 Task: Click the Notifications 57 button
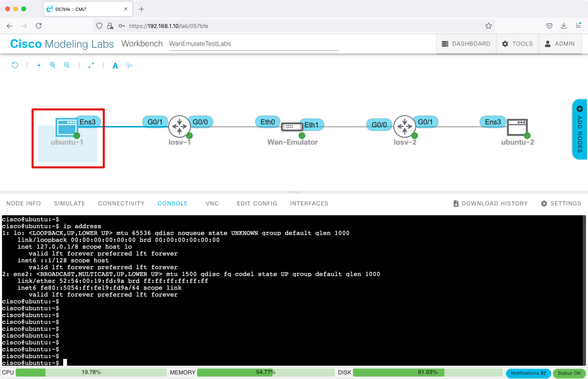[x=528, y=373]
